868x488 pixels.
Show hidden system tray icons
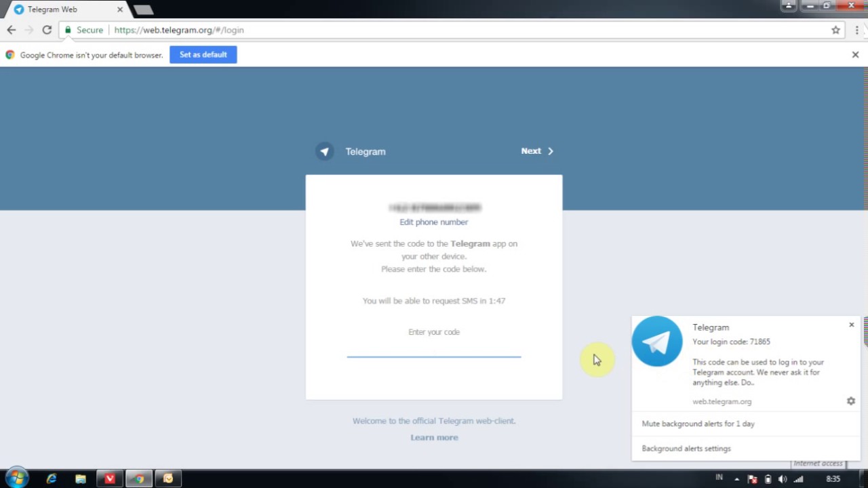(x=737, y=479)
